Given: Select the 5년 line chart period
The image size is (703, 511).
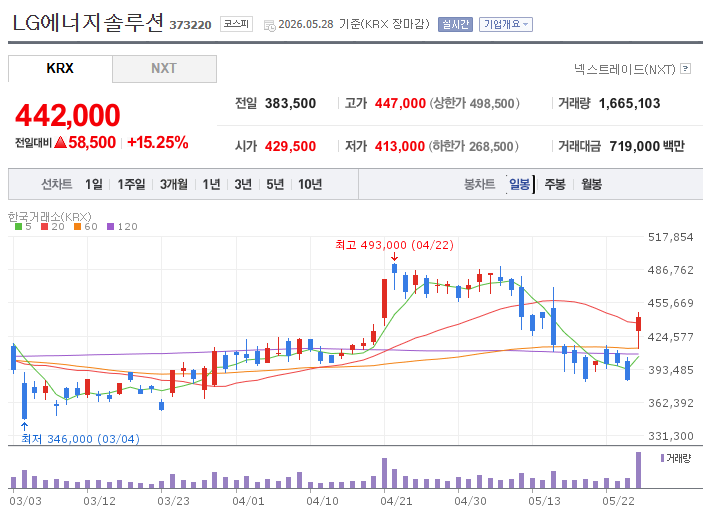Looking at the screenshot, I should [275, 184].
